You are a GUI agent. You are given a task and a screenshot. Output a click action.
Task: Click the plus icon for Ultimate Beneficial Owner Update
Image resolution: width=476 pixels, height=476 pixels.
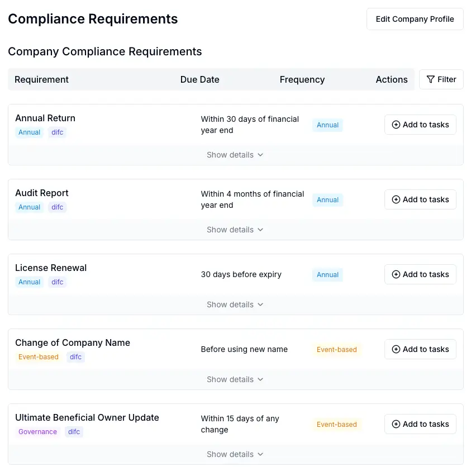pos(396,424)
